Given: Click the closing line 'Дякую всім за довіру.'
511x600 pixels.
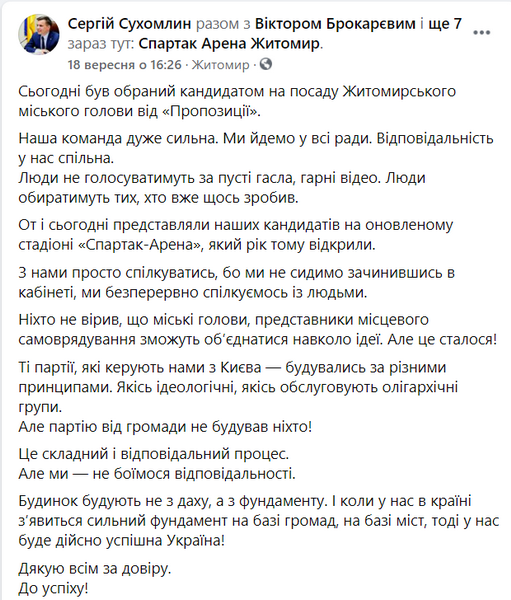Looking at the screenshot, I should [95, 569].
